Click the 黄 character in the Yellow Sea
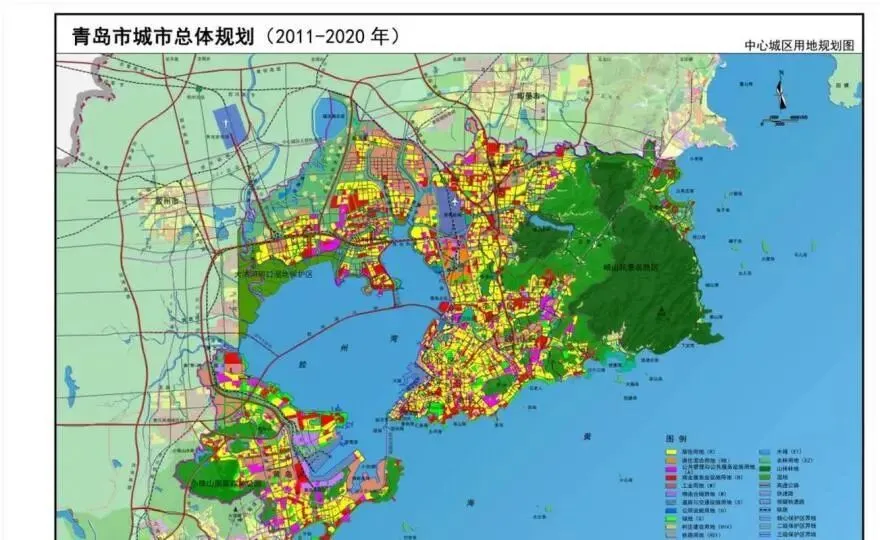Viewport: 880px width, 540px height. coord(588,436)
